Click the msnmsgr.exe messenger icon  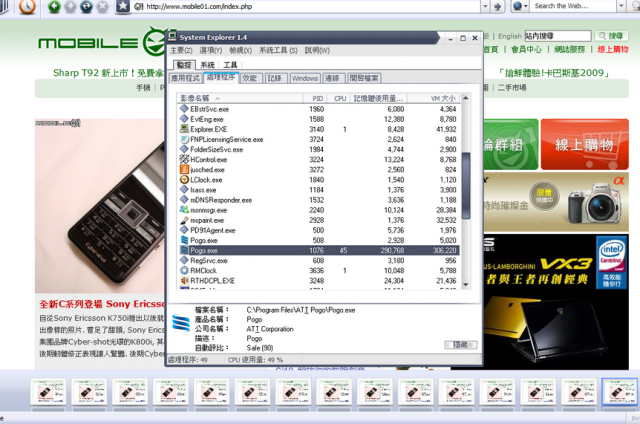click(x=184, y=210)
